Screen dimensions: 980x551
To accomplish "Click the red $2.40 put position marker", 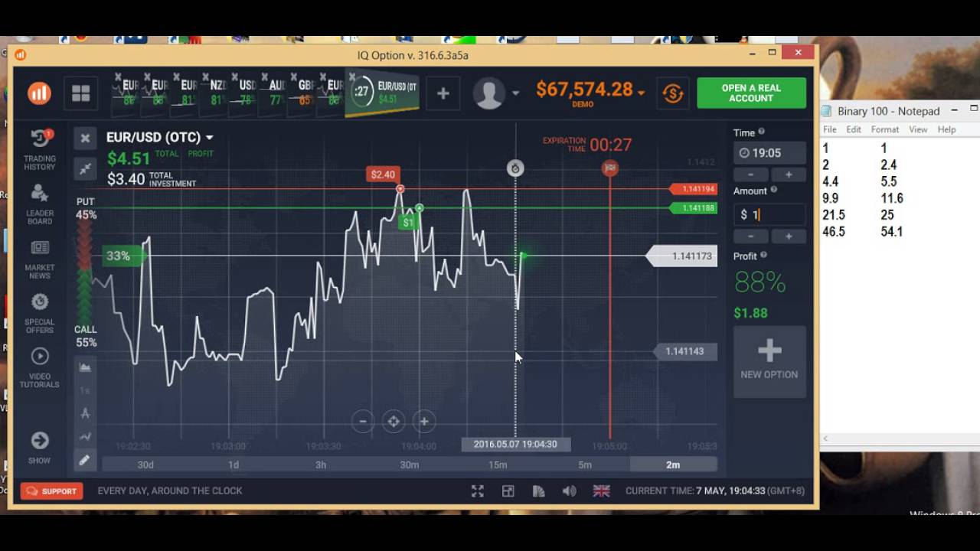I will point(383,174).
